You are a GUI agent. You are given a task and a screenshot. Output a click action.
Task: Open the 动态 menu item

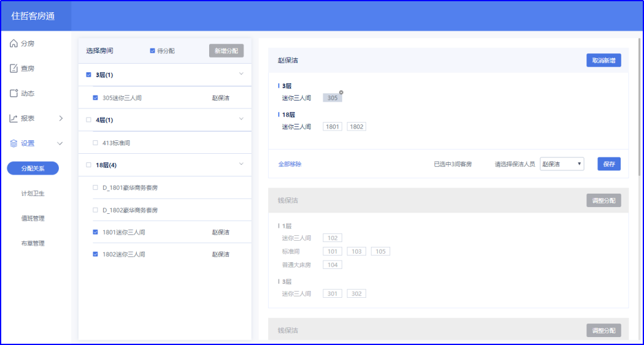28,94
